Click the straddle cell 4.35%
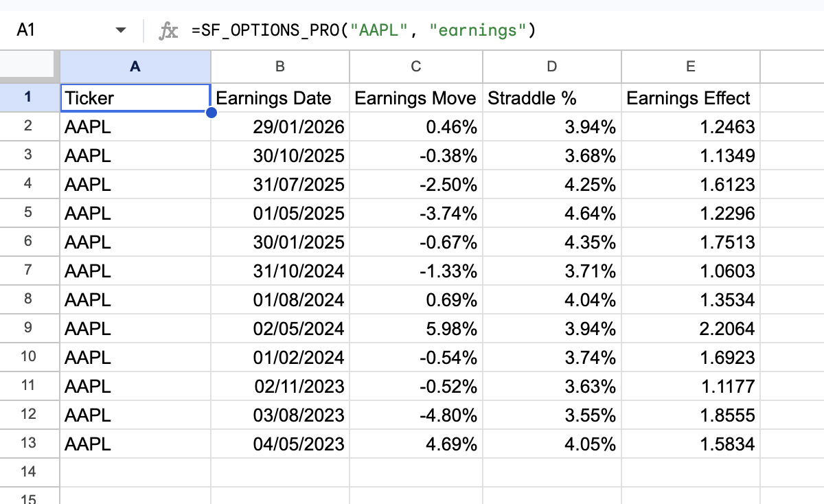This screenshot has width=824, height=504. click(552, 242)
